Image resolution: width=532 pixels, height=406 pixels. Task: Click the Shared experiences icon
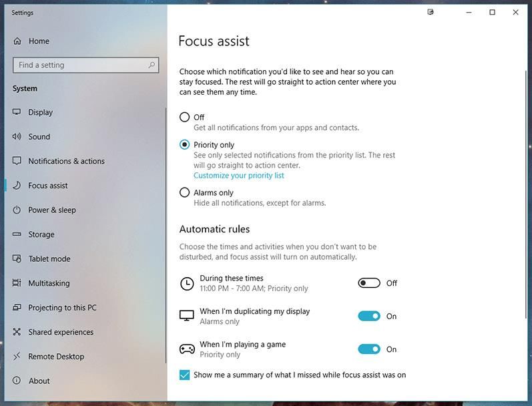click(17, 332)
